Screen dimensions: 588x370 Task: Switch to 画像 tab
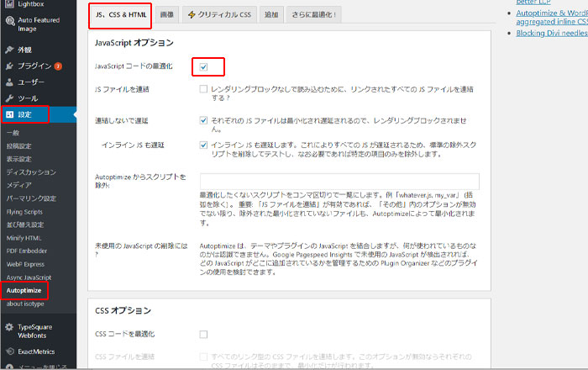click(x=167, y=14)
